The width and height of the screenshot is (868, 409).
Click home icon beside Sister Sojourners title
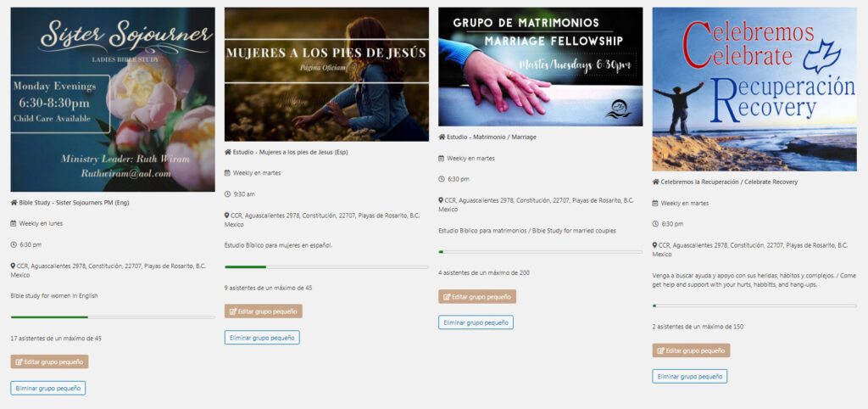point(14,203)
